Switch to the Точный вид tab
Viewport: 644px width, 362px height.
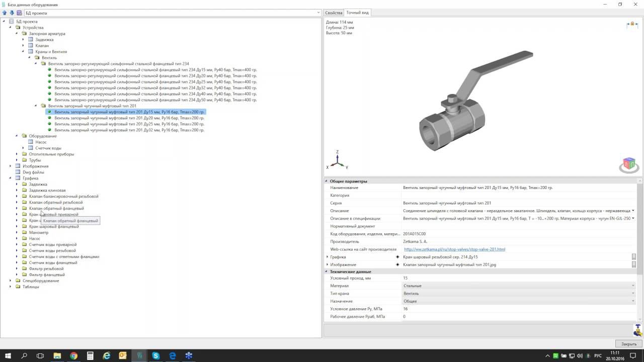tap(357, 13)
